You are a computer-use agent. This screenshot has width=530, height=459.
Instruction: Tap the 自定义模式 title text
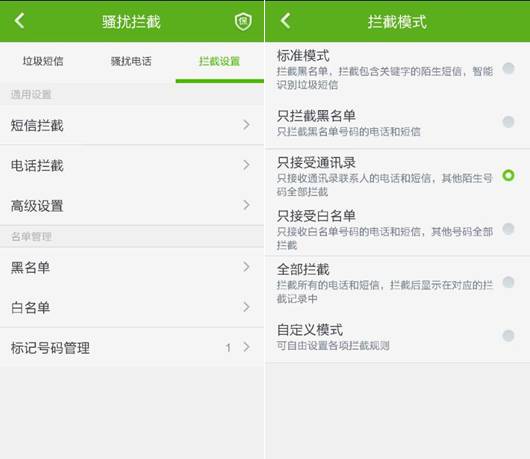310,330
